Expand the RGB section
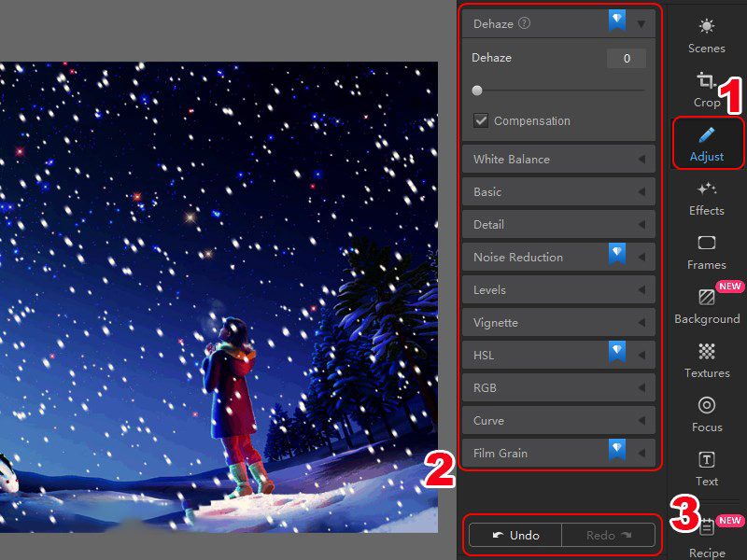The height and width of the screenshot is (560, 747). click(x=558, y=388)
